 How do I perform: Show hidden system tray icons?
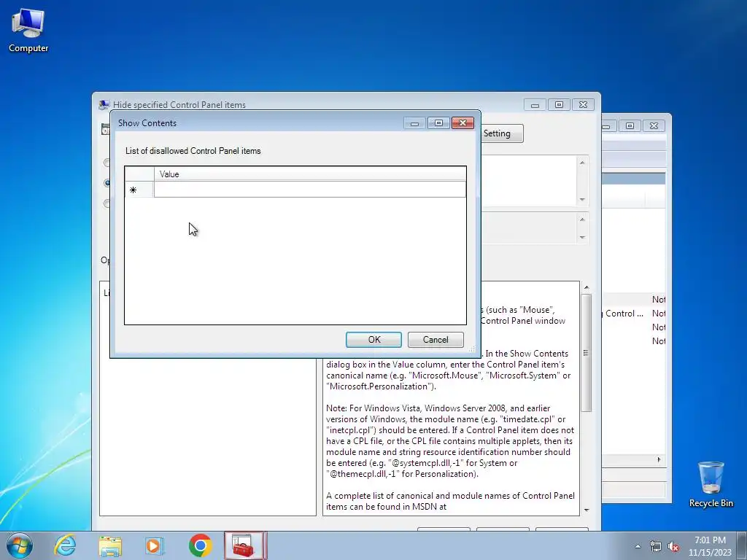pyautogui.click(x=638, y=546)
